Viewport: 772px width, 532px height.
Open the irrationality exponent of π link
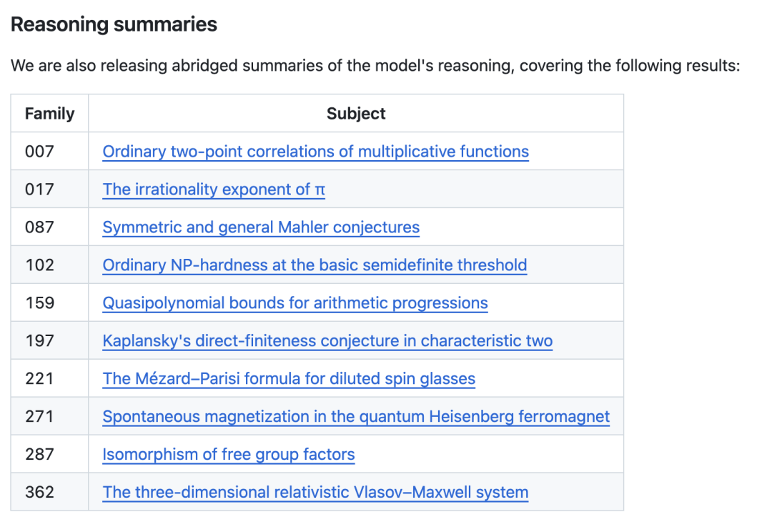tap(214, 189)
